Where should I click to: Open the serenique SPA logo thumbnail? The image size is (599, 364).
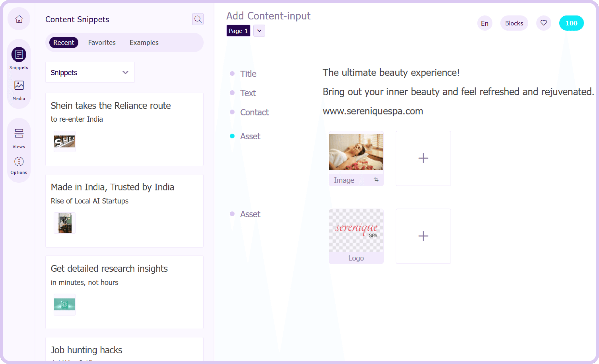pos(356,230)
